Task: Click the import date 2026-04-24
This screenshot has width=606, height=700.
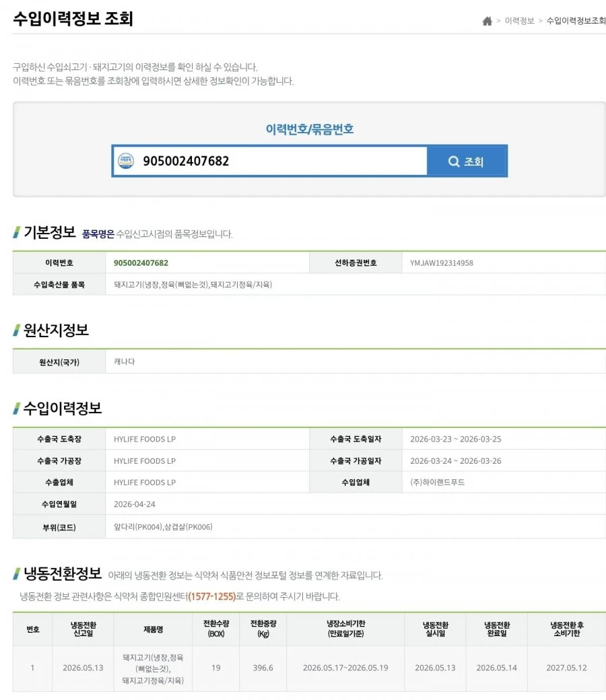Action: point(135,504)
